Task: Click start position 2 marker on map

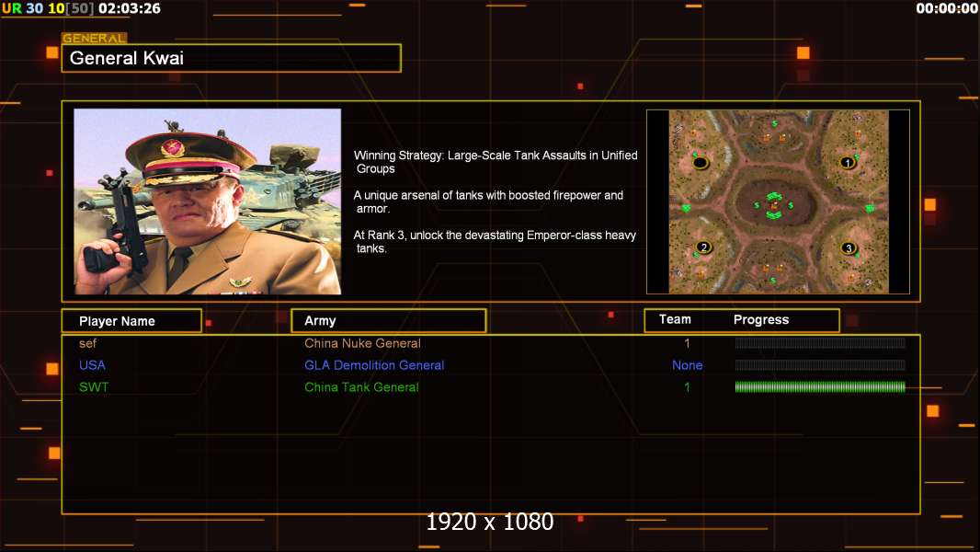Action: click(x=704, y=247)
